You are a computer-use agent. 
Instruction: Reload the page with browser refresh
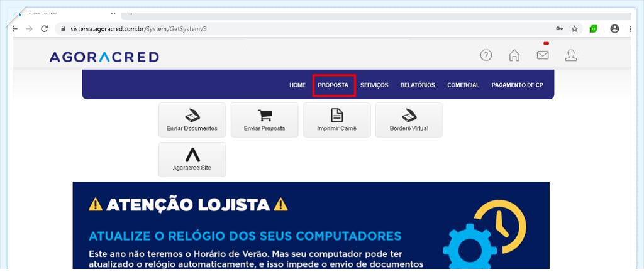click(x=45, y=29)
